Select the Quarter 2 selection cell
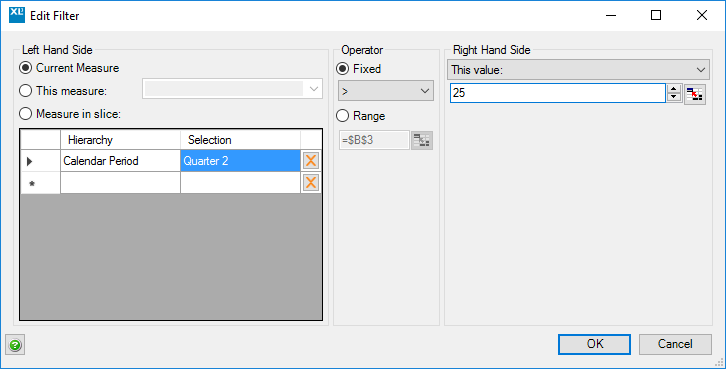Viewport: 726px width, 369px height. [240, 161]
